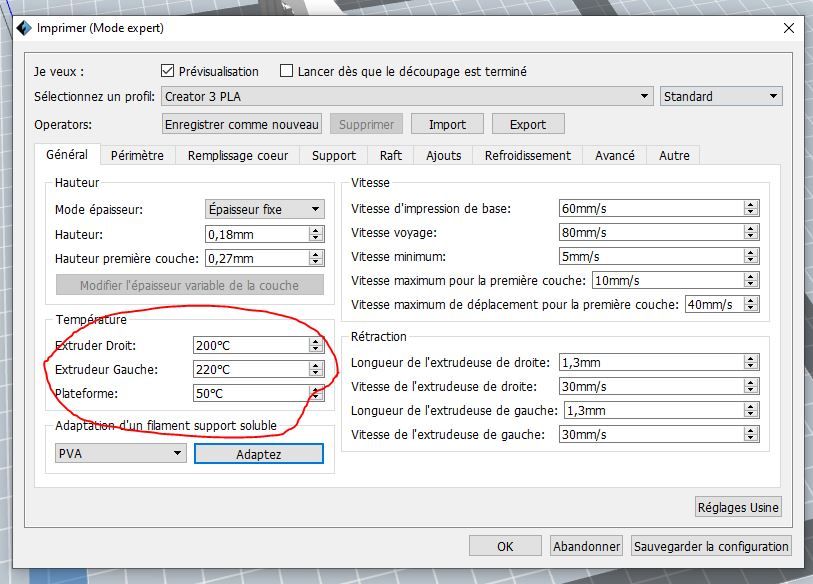This screenshot has width=813, height=584.
Task: Open the Refroidissement tab
Action: point(528,156)
